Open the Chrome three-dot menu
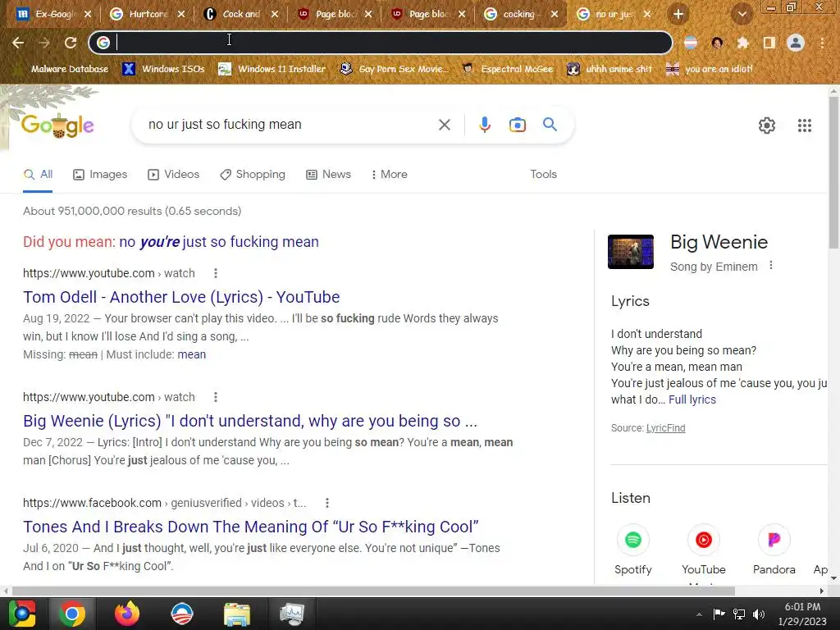This screenshot has height=630, width=840. (822, 43)
